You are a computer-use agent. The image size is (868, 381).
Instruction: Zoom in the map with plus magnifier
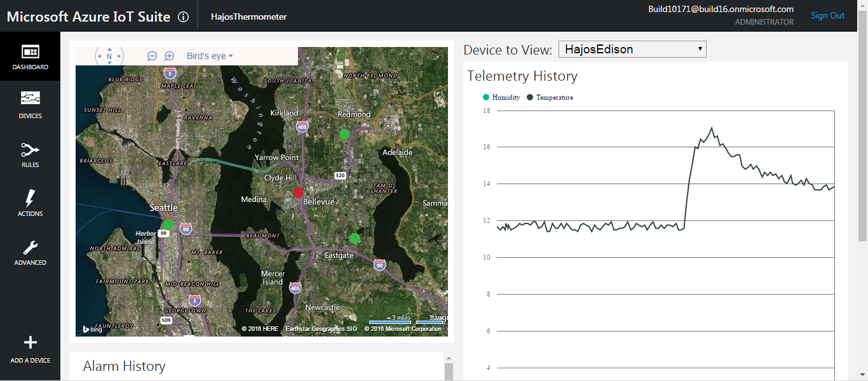click(x=170, y=56)
